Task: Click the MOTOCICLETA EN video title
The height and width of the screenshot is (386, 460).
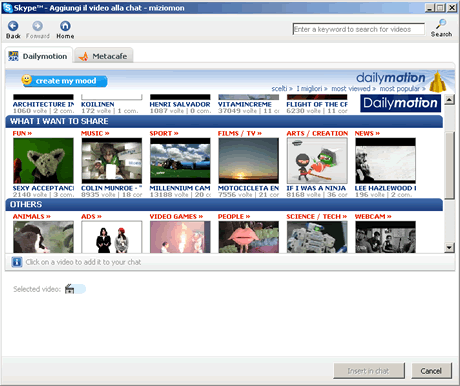Action: coord(249,188)
